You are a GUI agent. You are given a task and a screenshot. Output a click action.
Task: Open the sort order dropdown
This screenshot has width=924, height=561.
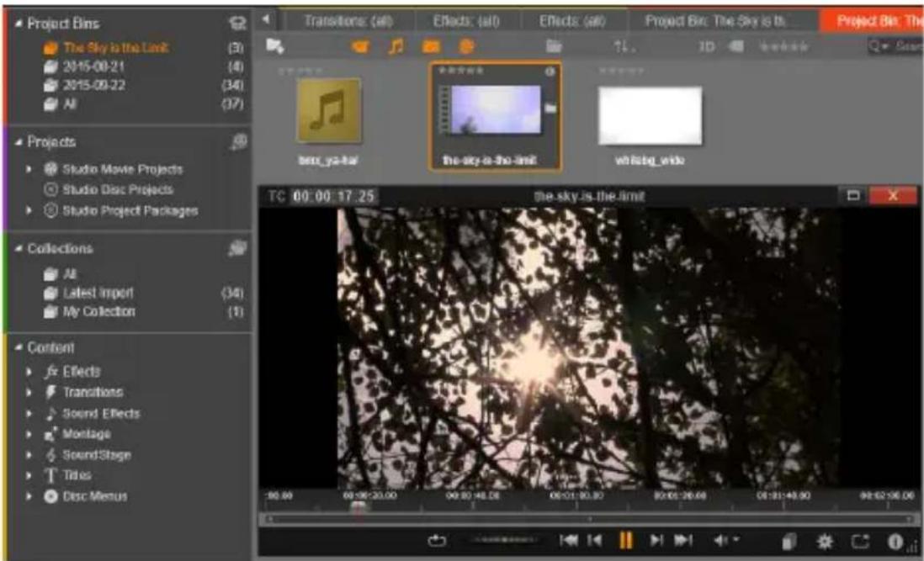pyautogui.click(x=624, y=46)
